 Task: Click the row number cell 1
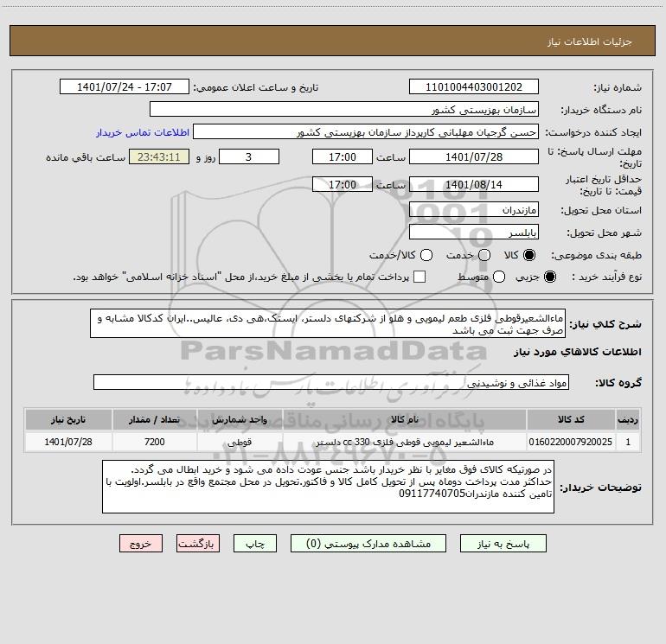(628, 442)
